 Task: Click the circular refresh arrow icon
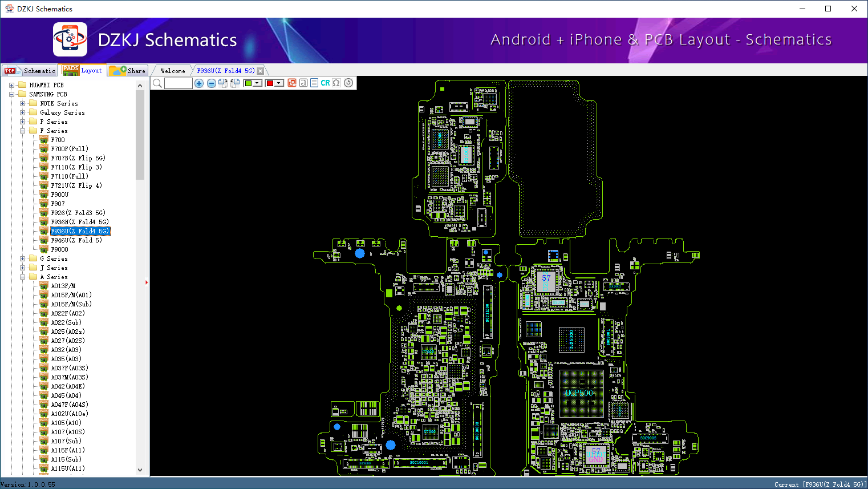coord(348,83)
